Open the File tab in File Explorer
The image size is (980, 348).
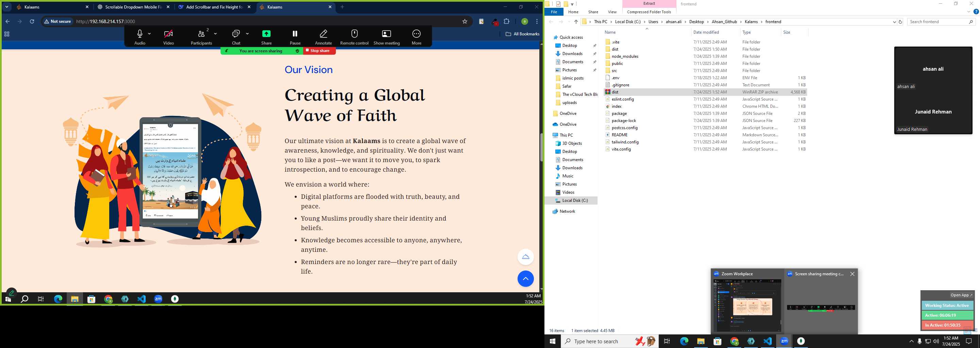(x=554, y=12)
